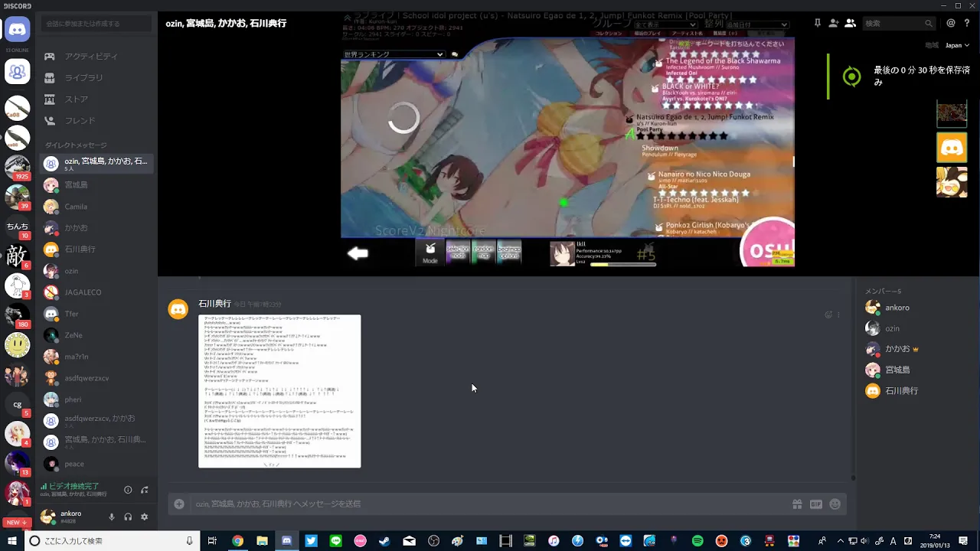Open direct message with Tfer
980x551 pixels.
pyautogui.click(x=96, y=313)
